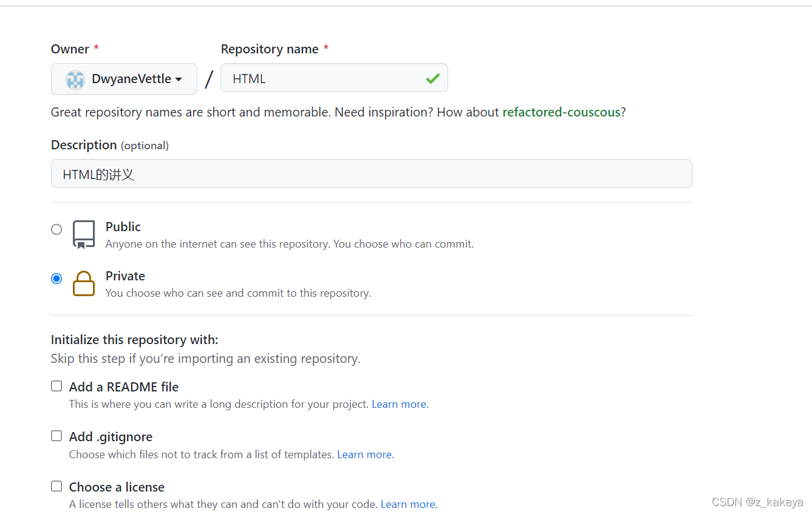Click the DwyaneVettle avatar icon
Viewport: 812px width, 514px height.
(75, 79)
